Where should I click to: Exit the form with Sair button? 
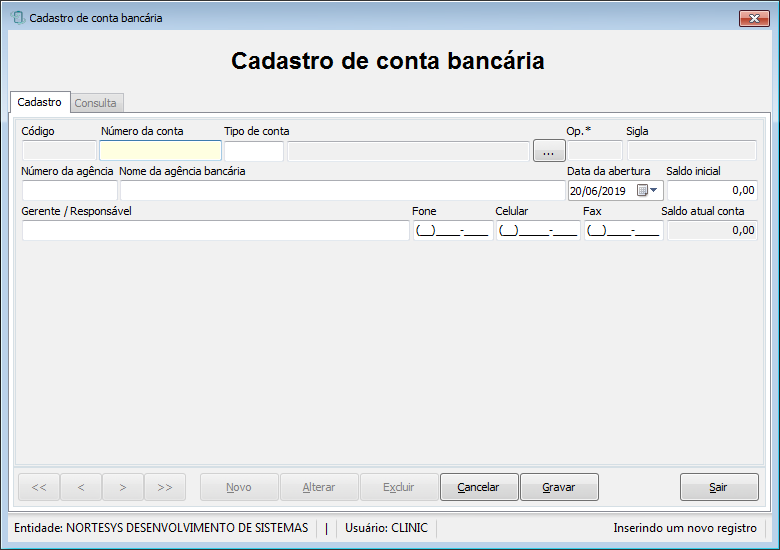[x=719, y=487]
